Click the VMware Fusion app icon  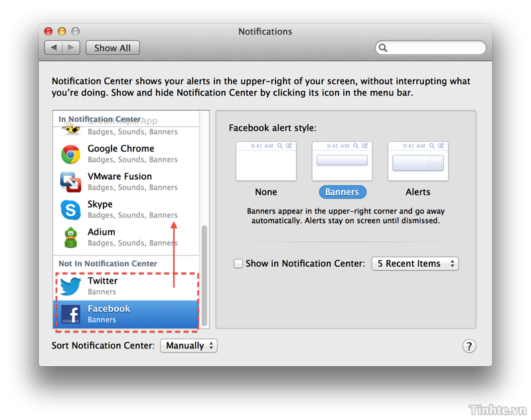click(71, 182)
